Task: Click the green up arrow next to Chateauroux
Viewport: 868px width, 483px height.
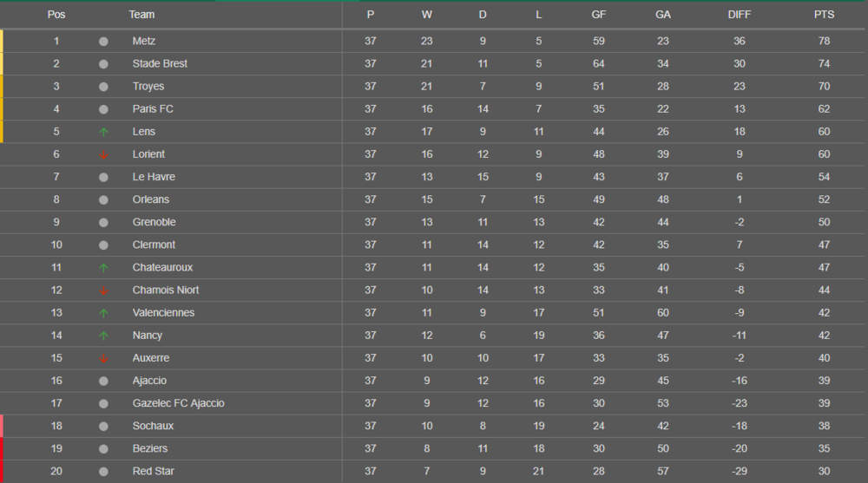Action: click(103, 268)
